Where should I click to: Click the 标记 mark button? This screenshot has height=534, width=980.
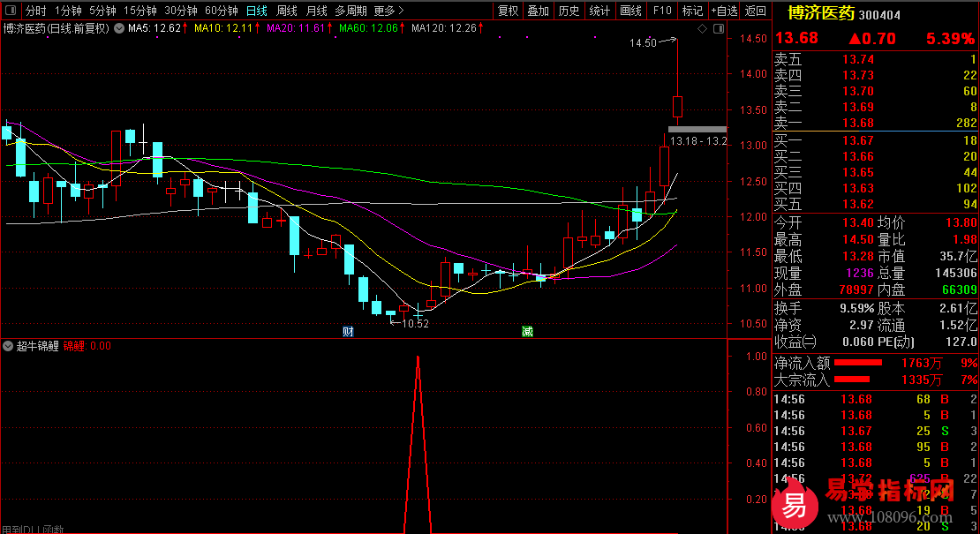[x=692, y=11]
